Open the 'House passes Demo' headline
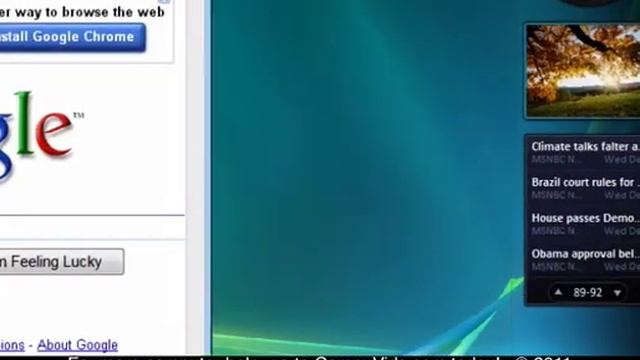640x360 pixels. pyautogui.click(x=585, y=218)
